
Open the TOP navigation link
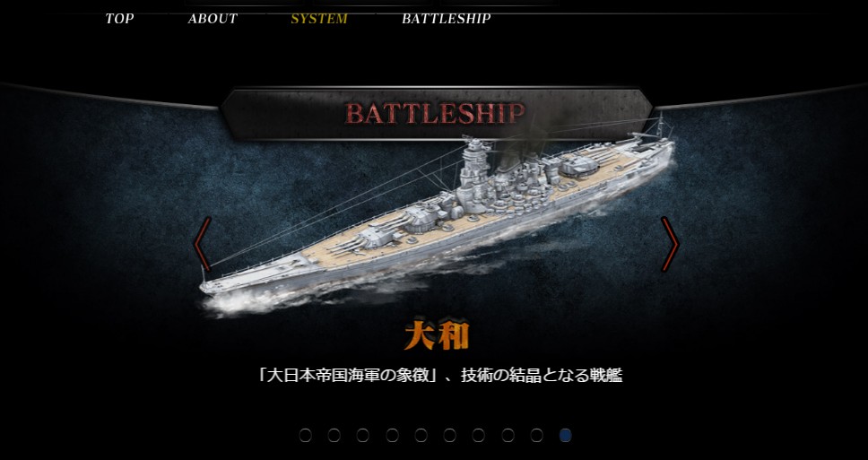(x=119, y=19)
